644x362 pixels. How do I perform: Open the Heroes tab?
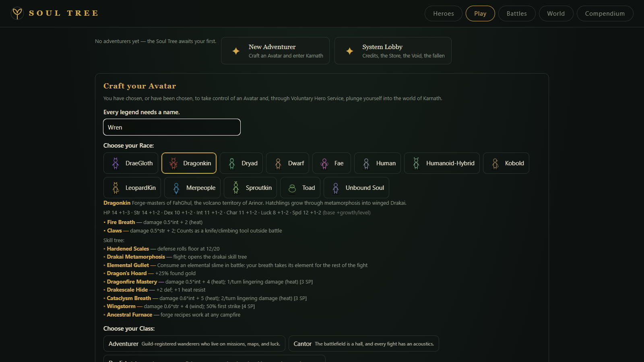pos(444,14)
